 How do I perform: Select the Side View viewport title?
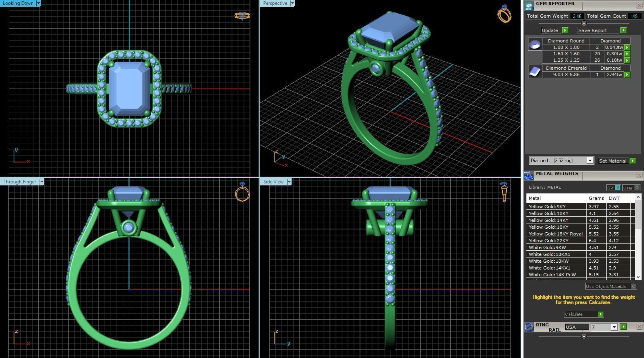pyautogui.click(x=273, y=182)
